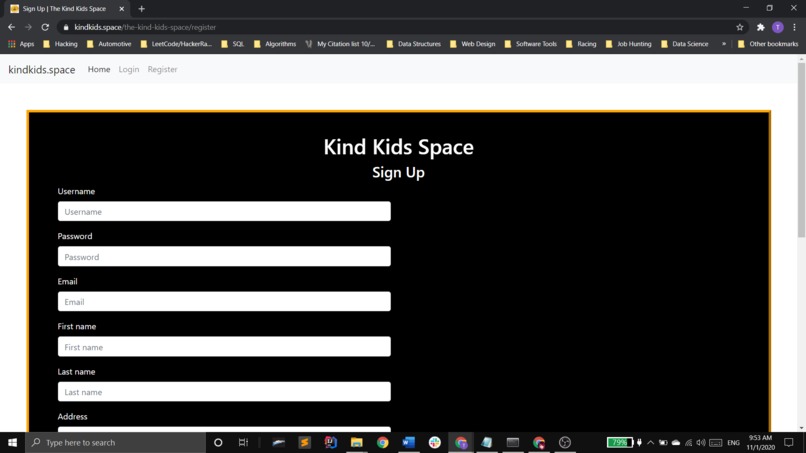Viewport: 806px width, 453px height.
Task: Open the Chrome extensions puzzle icon
Action: [761, 27]
